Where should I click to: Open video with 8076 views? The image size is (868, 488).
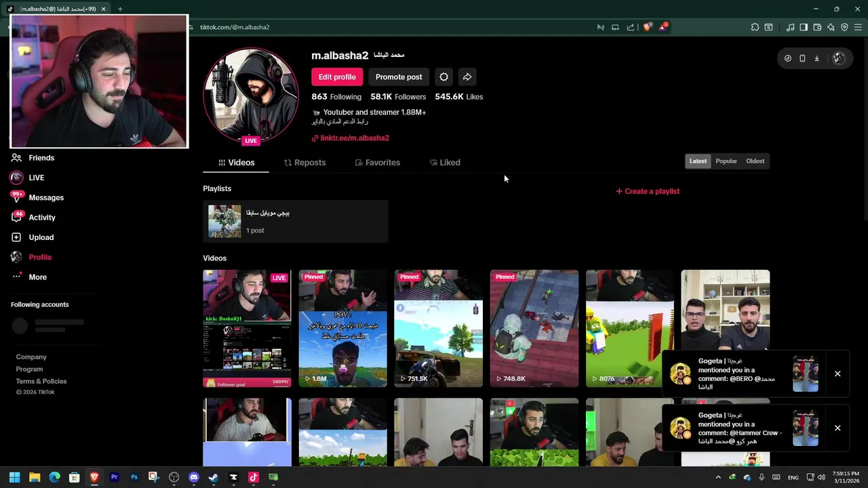(x=630, y=329)
